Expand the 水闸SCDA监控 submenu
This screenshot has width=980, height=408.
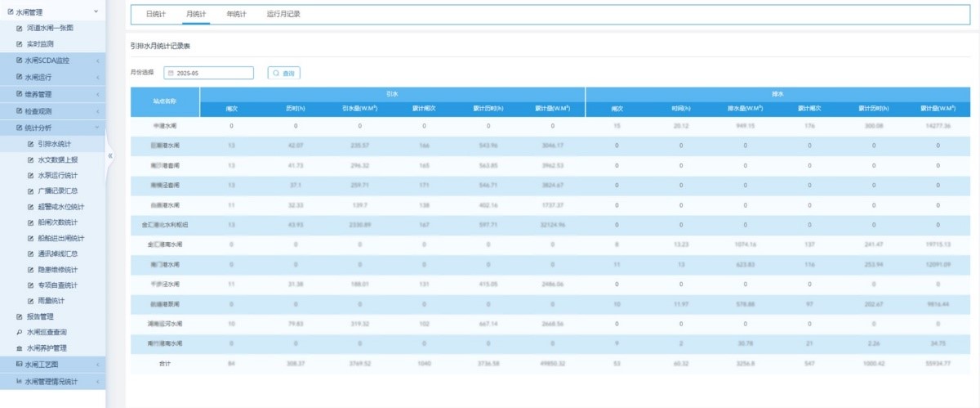97,61
